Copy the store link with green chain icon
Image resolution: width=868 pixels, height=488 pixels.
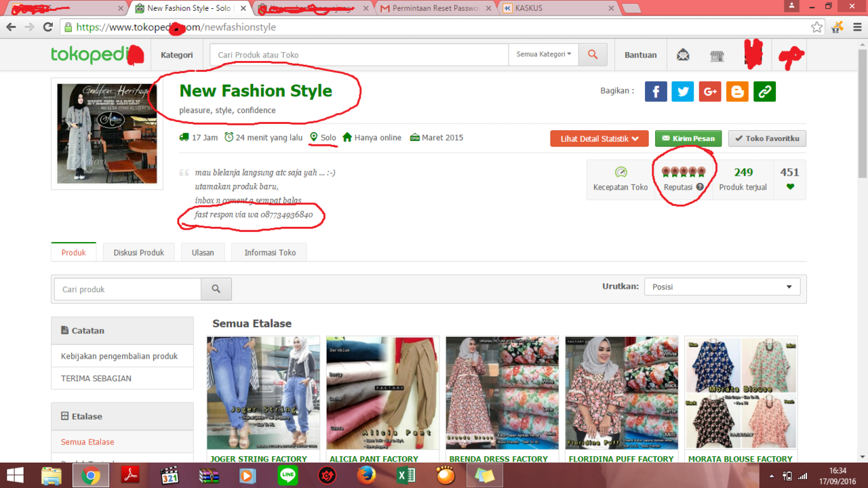(764, 91)
